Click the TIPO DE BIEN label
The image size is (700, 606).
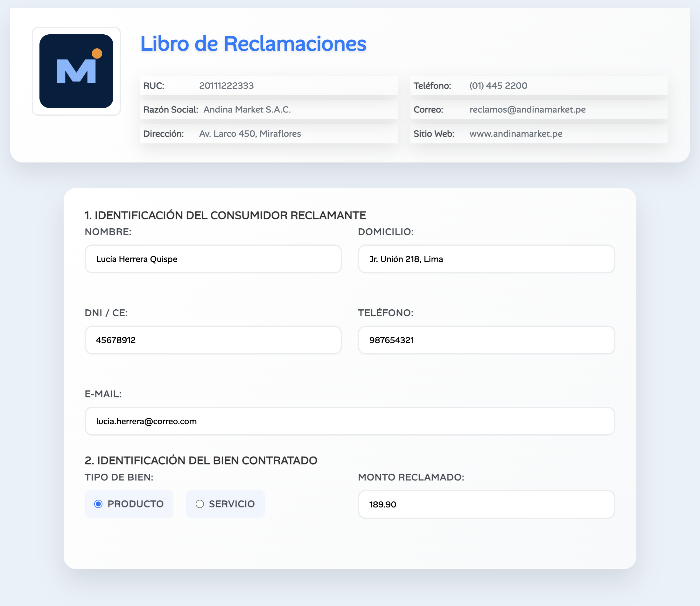tap(119, 477)
